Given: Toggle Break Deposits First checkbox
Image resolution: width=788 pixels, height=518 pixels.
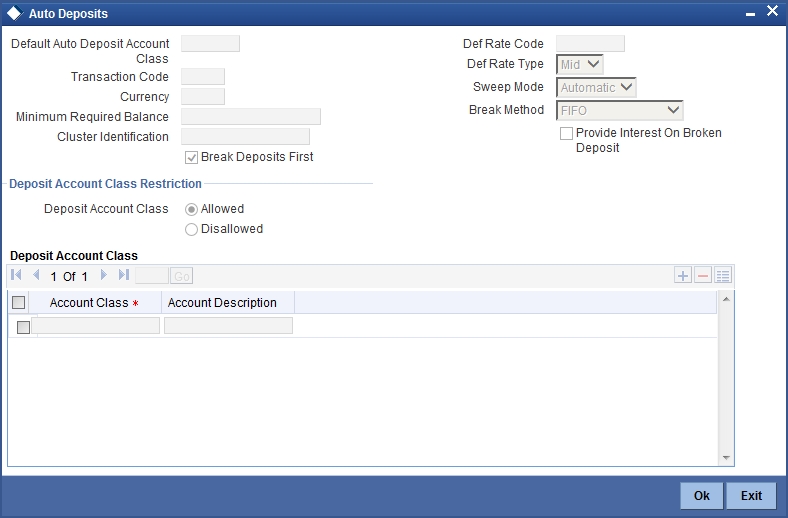Looking at the screenshot, I should coord(191,158).
